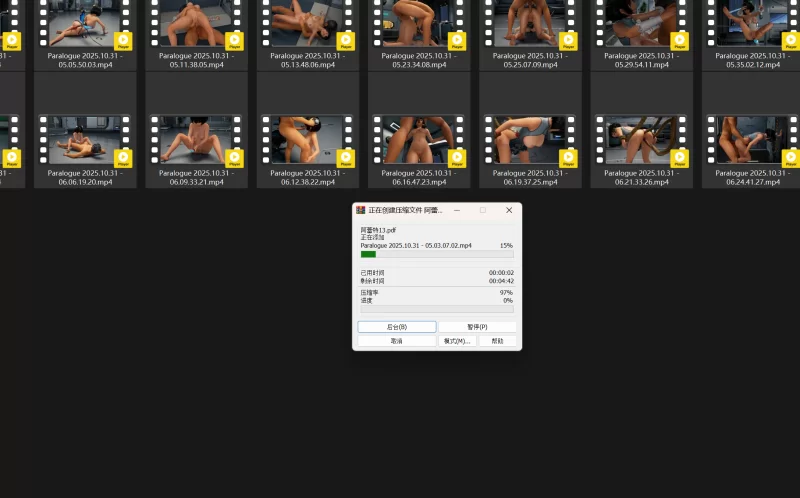This screenshot has width=800, height=498.
Task: Minimize the compression progress dialog
Action: [456, 210]
